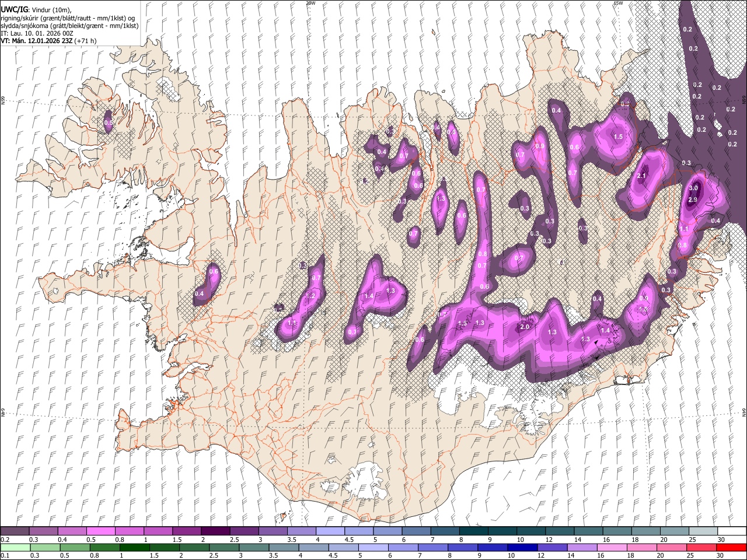Click the blue 8 swatch in the bottom legend row
Viewport: 747px width, 560px height.
[462, 547]
